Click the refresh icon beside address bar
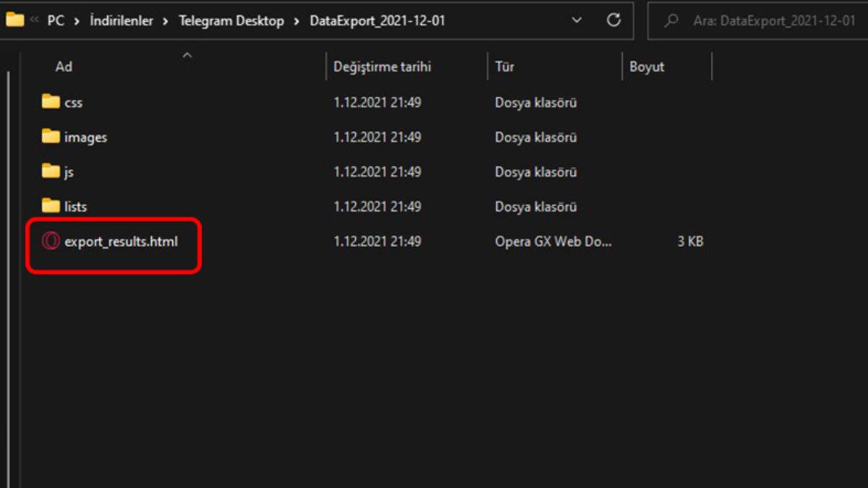Image resolution: width=868 pixels, height=488 pixels. tap(613, 20)
